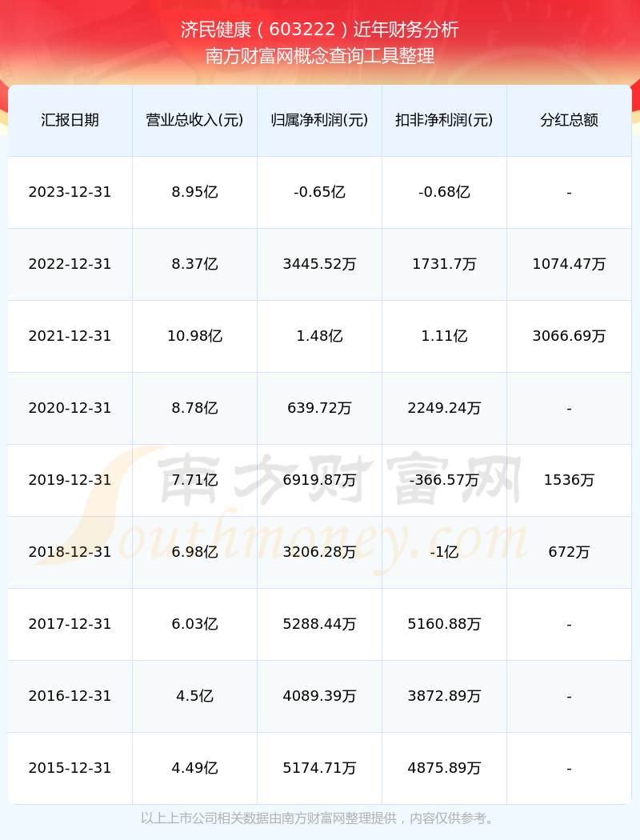Select the 扣非净利润(元) column header
Screen dimensions: 640x840
445,120
